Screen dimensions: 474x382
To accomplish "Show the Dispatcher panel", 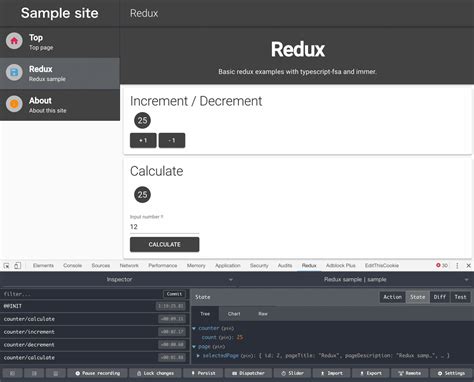I will point(248,373).
